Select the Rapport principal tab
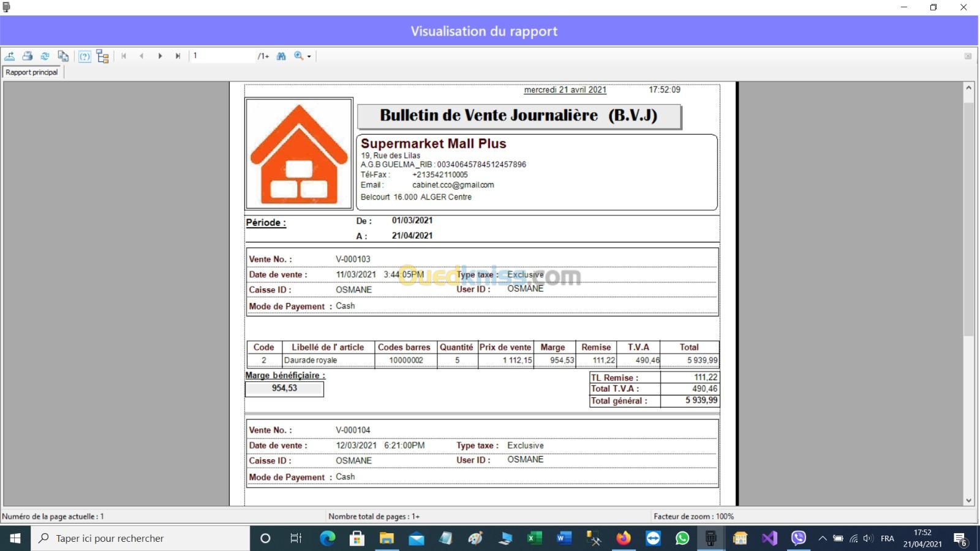Image resolution: width=980 pixels, height=551 pixels. (32, 72)
